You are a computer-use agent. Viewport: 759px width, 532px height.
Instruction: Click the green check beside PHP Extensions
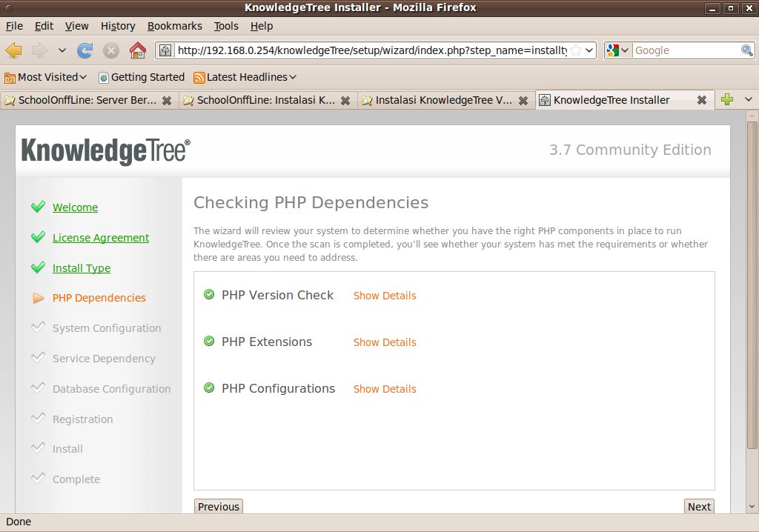(209, 342)
